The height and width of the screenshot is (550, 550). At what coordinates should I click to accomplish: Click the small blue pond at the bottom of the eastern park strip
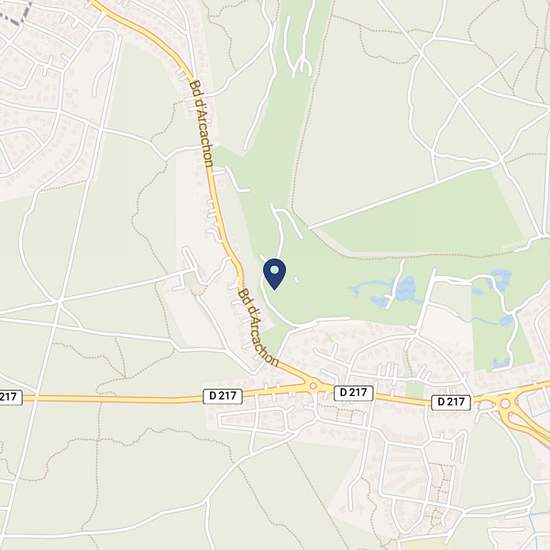point(501,362)
